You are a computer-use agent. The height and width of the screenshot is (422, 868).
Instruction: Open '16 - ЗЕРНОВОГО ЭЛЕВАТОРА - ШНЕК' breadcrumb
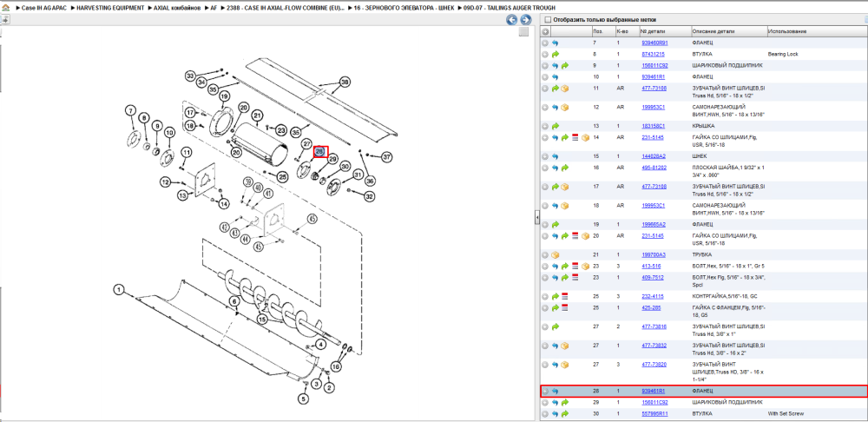[x=404, y=9]
